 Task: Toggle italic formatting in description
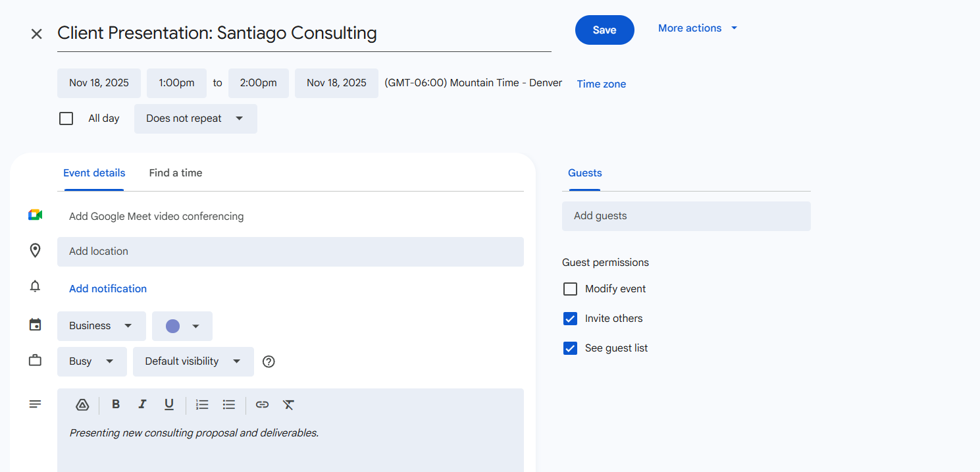pos(142,405)
